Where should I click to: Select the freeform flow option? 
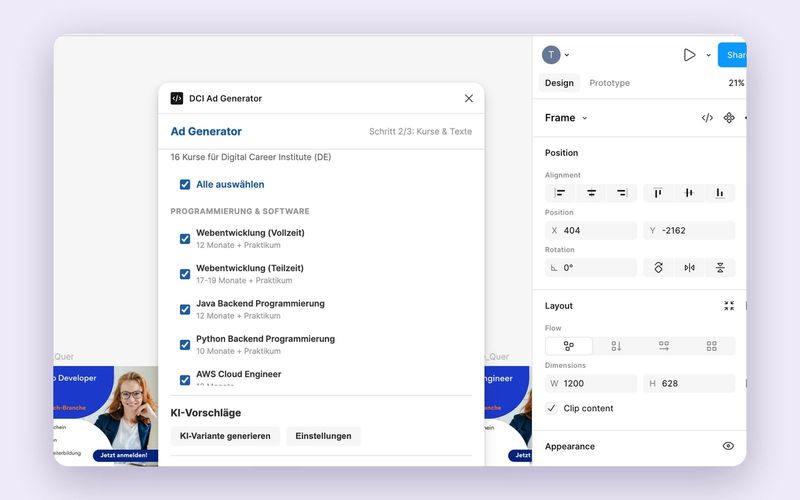click(569, 346)
